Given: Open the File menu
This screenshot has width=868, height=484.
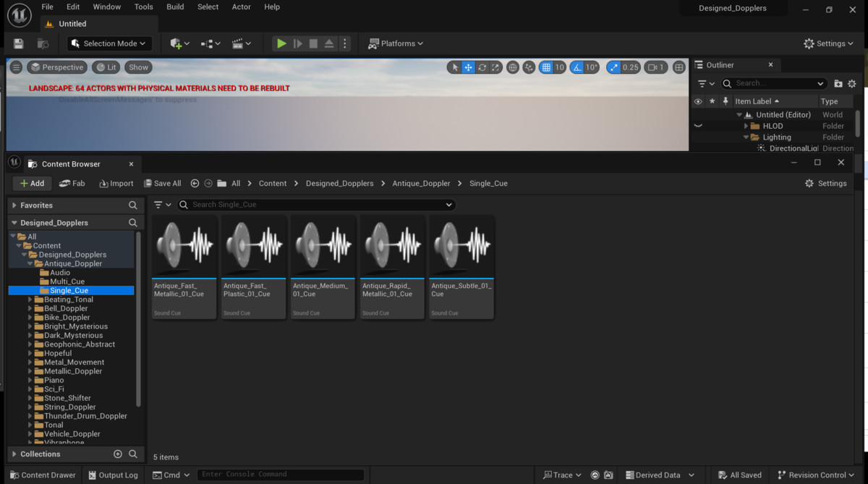Looking at the screenshot, I should [x=47, y=7].
